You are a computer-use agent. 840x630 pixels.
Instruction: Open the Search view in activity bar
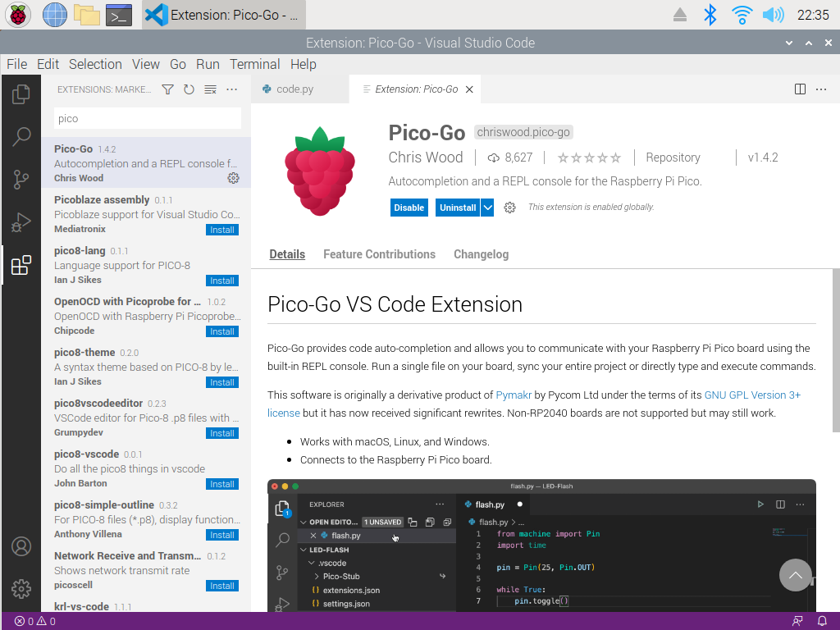pos(21,137)
